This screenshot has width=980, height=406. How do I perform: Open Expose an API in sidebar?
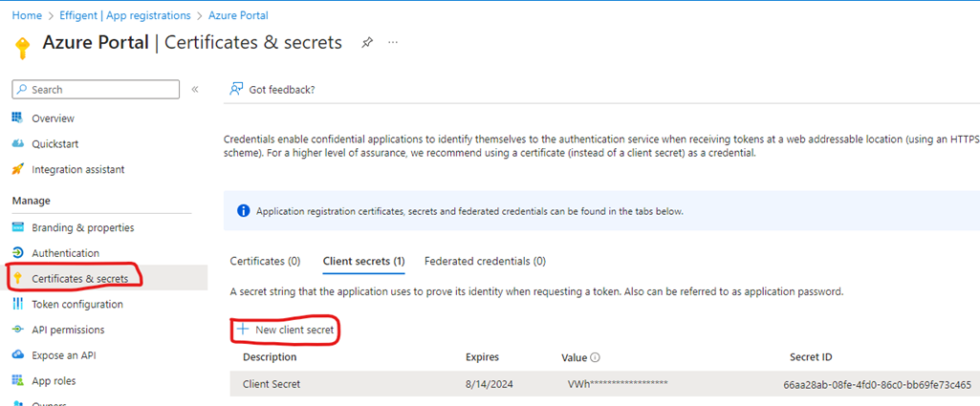pyautogui.click(x=64, y=355)
